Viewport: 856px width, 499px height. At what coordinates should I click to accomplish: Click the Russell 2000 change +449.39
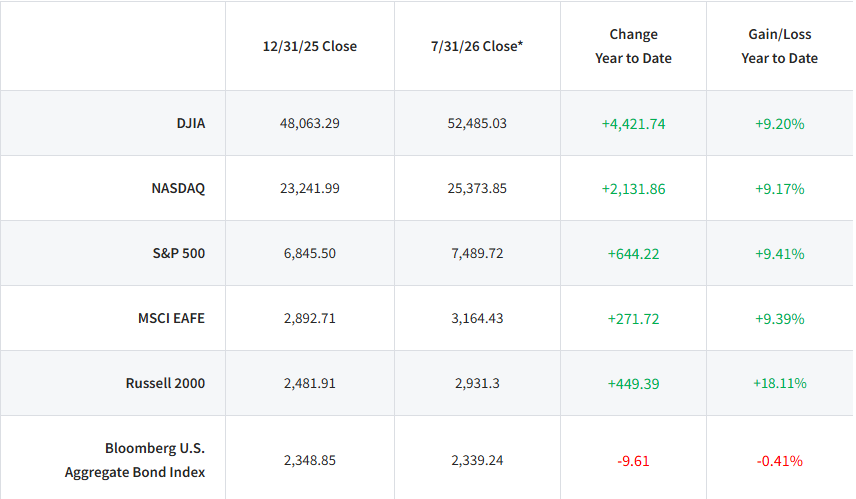[x=633, y=384]
